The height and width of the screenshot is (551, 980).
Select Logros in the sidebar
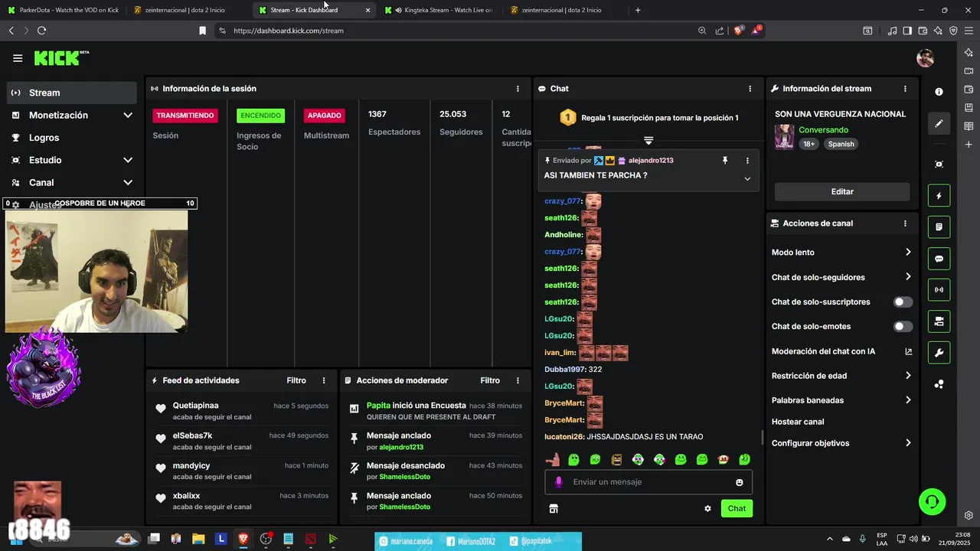(x=72, y=138)
